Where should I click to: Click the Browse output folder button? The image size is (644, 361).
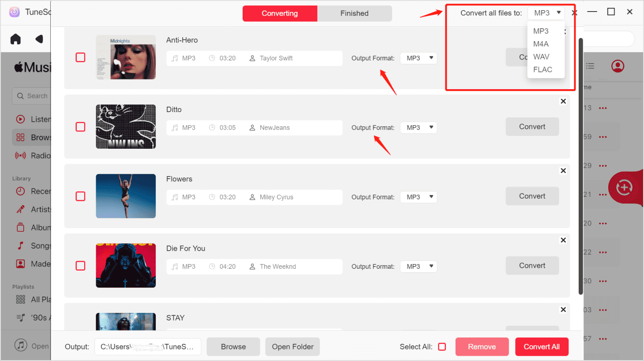coord(233,347)
